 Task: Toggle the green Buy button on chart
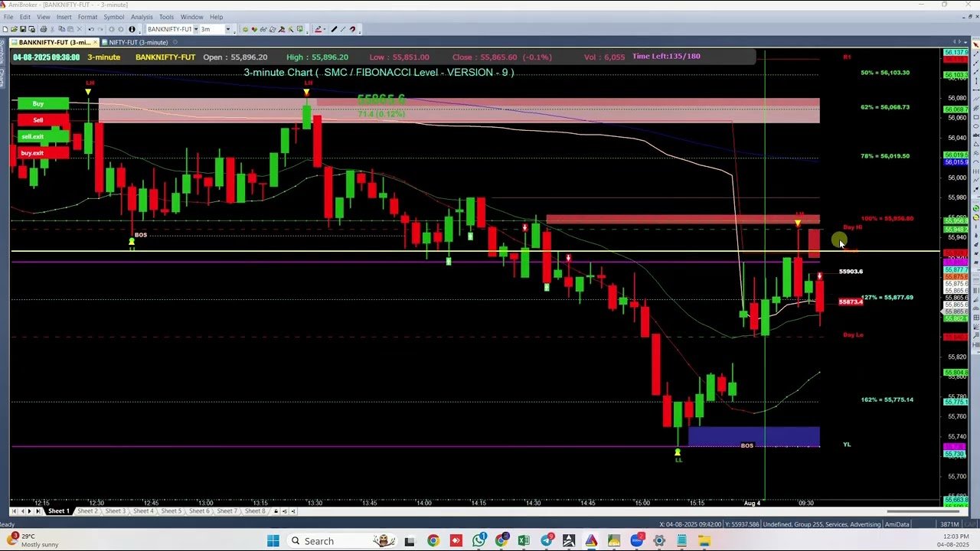tap(38, 103)
